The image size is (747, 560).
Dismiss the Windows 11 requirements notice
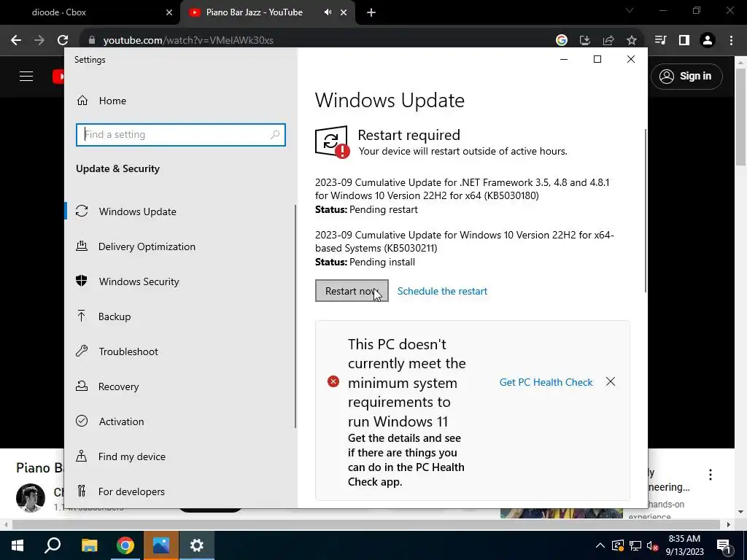pos(611,382)
